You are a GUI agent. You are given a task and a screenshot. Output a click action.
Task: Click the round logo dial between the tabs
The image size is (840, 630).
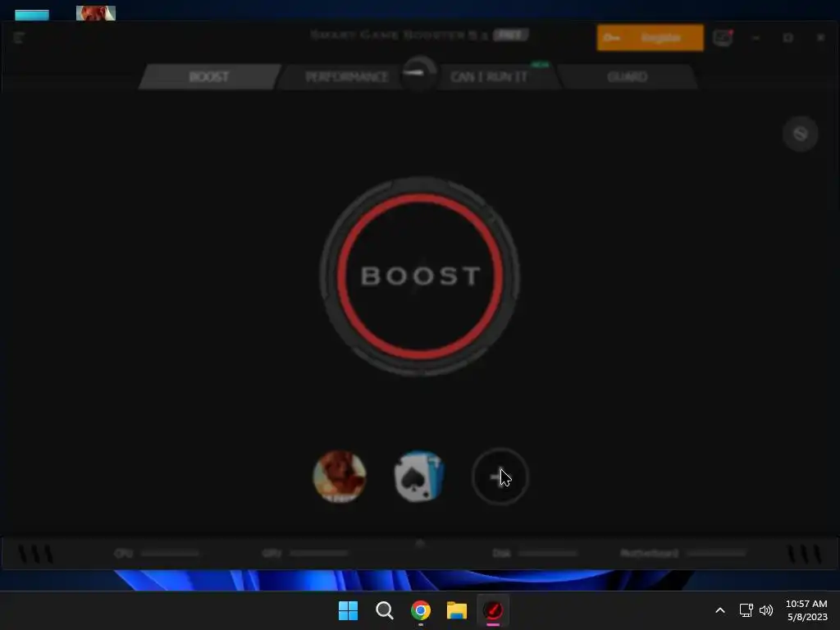[419, 73]
